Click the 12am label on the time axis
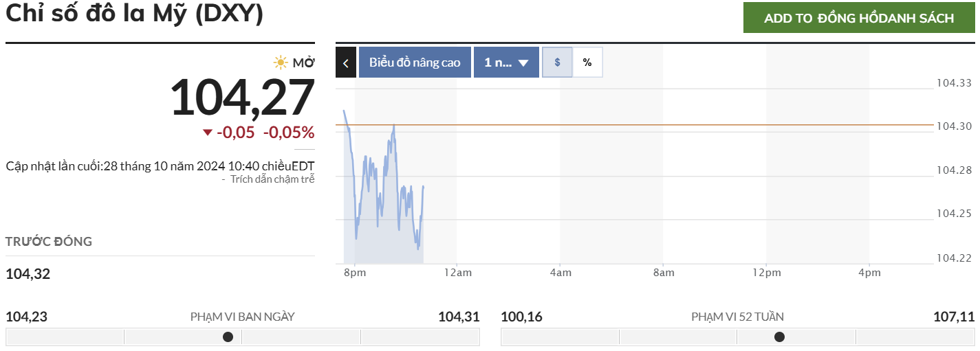 [x=457, y=273]
